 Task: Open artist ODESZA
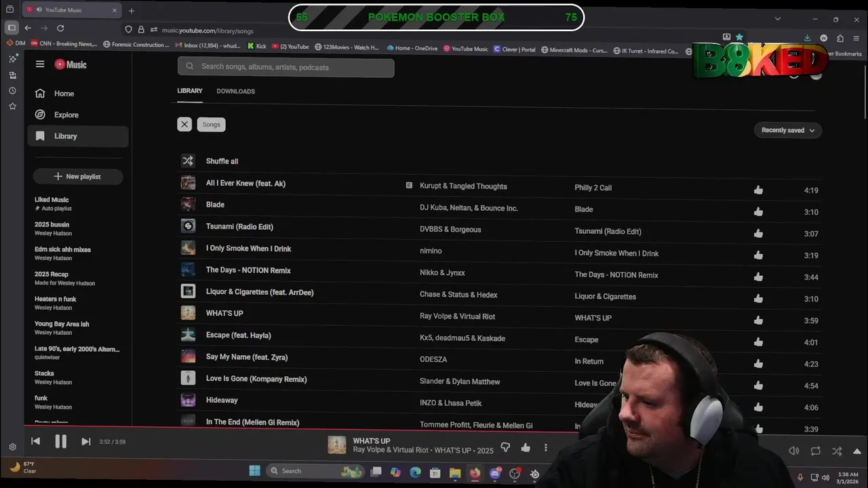coord(433,360)
